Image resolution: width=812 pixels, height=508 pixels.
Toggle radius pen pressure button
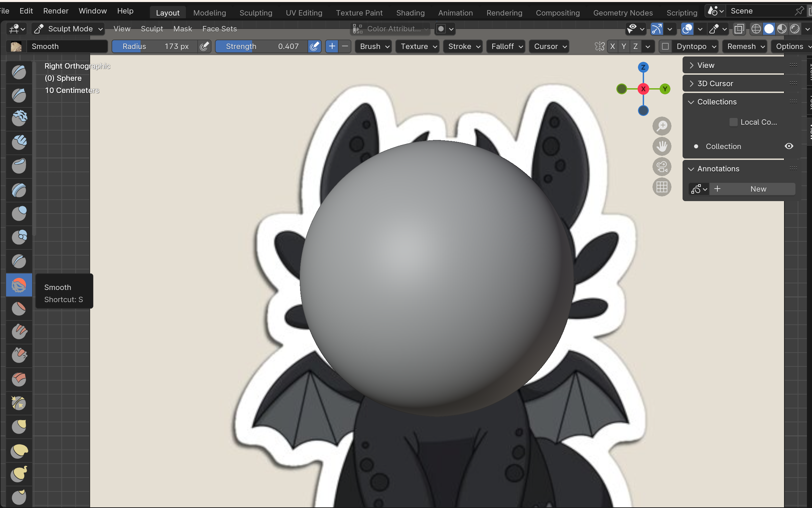(204, 46)
